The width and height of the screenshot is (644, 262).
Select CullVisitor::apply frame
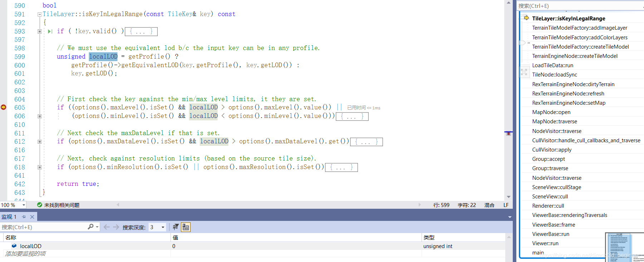click(x=552, y=149)
